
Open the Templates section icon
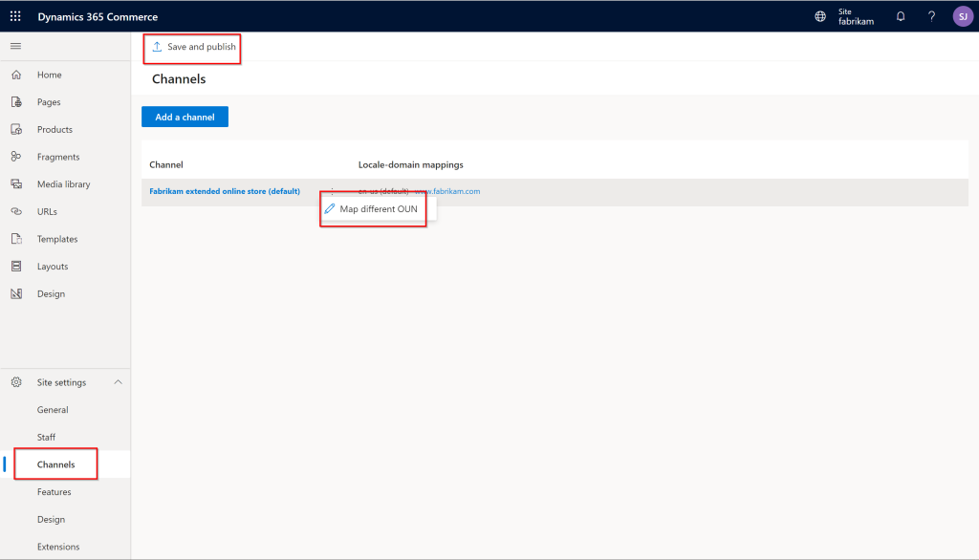(17, 238)
